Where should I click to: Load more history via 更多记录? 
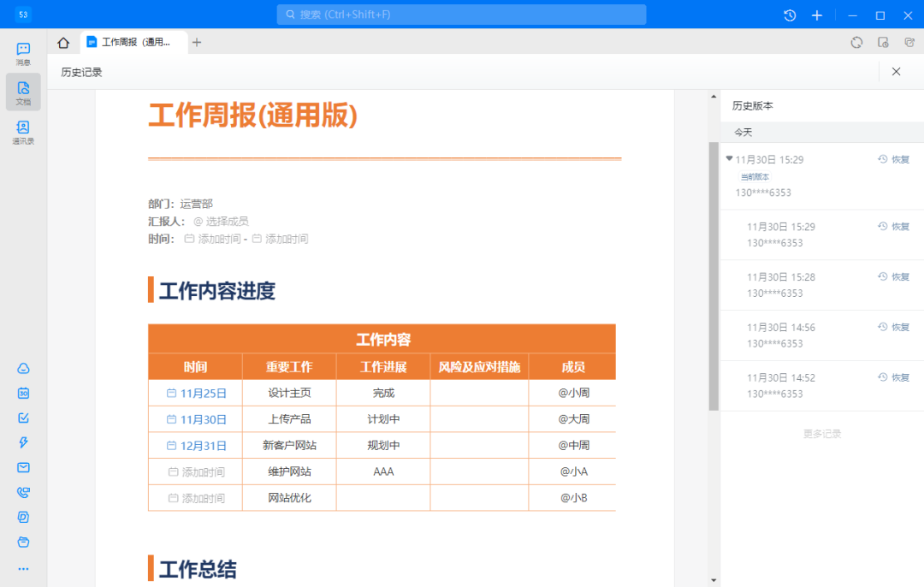click(x=821, y=434)
